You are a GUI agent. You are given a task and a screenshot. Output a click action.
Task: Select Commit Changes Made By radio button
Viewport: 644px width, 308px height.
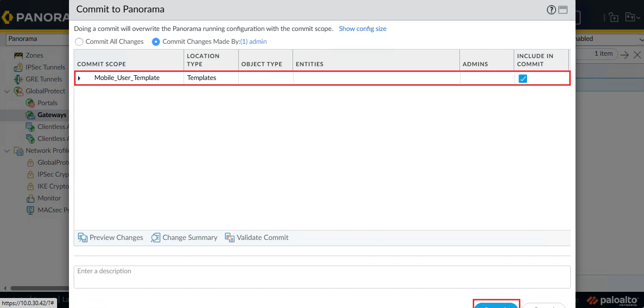[x=156, y=42]
